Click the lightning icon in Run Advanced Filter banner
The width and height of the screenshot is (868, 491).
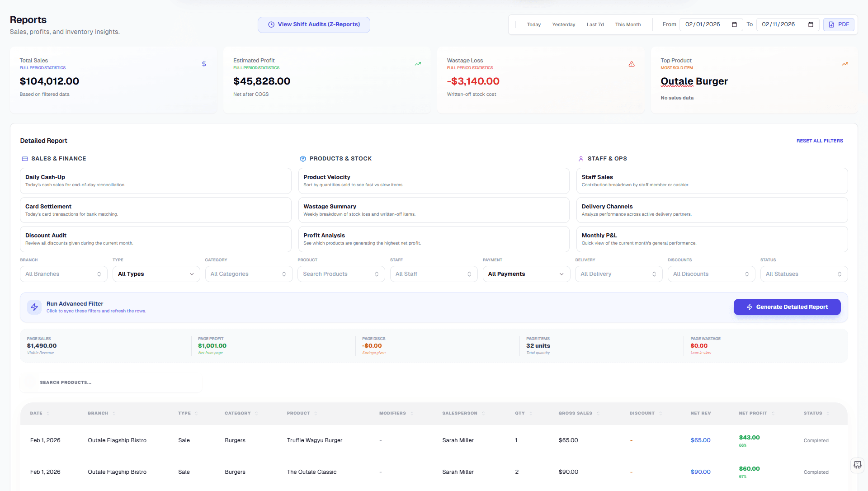tap(34, 307)
